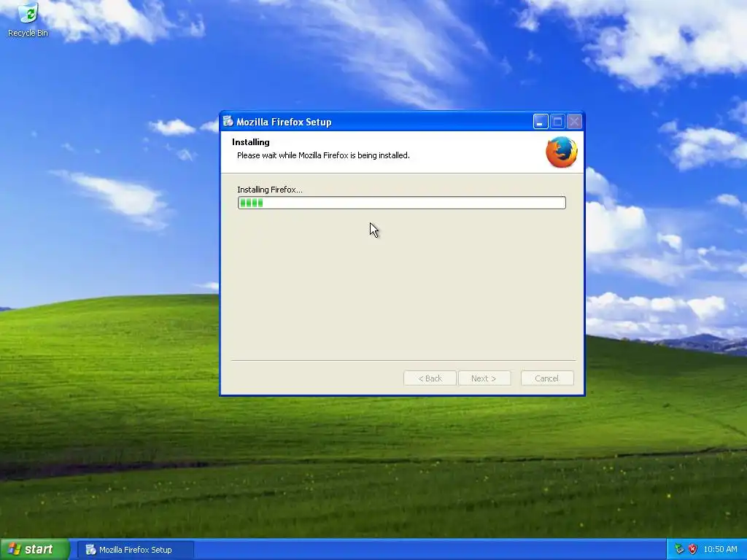Click the Cancel button in the installer
Image resolution: width=747 pixels, height=560 pixels.
(547, 378)
